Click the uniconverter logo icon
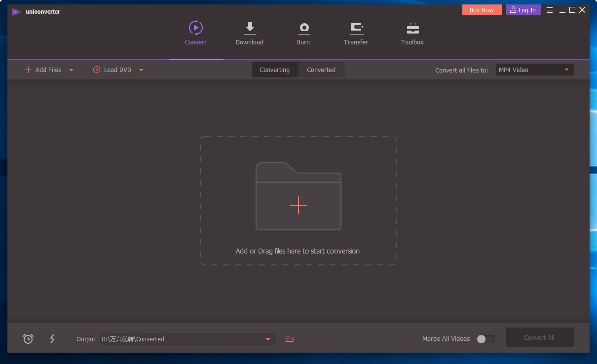Screen dimensions: 597x364 tap(17, 12)
